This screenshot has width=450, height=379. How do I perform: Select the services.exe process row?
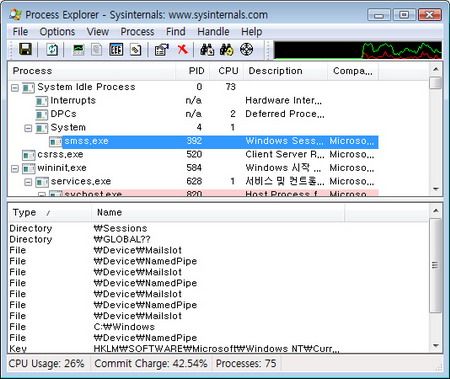[x=193, y=182]
